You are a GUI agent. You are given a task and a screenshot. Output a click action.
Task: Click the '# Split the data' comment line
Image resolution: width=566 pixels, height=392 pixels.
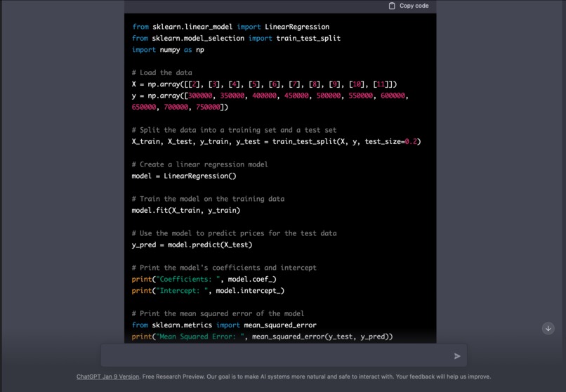pyautogui.click(x=234, y=130)
